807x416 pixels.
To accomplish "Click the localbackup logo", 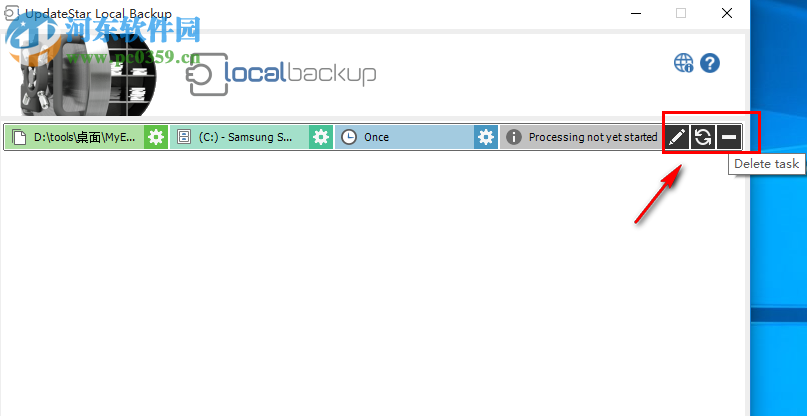I will pos(281,75).
